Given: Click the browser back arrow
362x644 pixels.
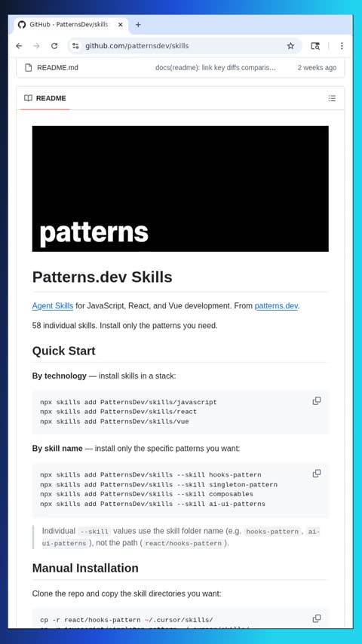Looking at the screenshot, I should pos(19,46).
